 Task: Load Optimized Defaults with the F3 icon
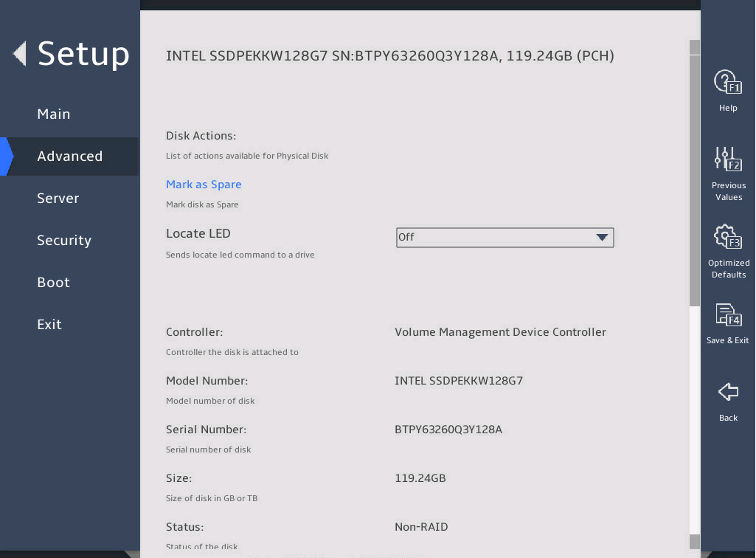coord(727,236)
